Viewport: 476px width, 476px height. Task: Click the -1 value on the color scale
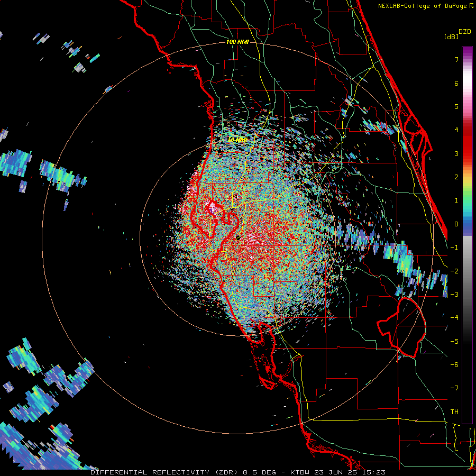pyautogui.click(x=454, y=248)
